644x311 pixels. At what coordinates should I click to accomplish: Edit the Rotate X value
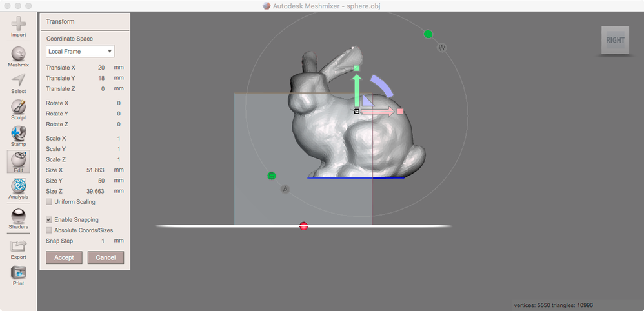(119, 103)
